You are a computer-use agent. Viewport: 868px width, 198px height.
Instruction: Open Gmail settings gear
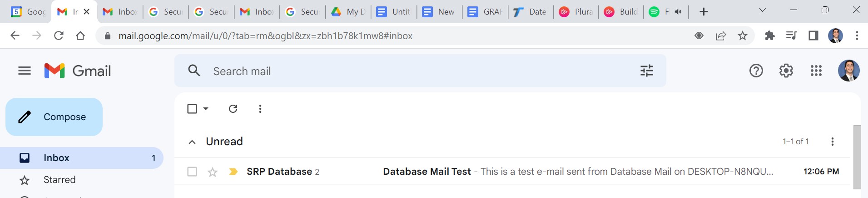[x=786, y=71]
